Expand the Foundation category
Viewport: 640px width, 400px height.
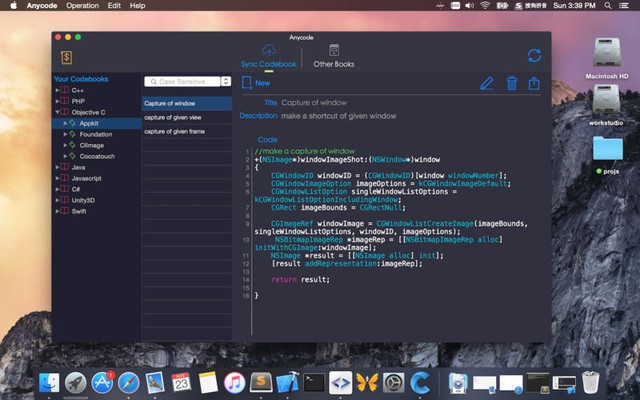(66, 134)
